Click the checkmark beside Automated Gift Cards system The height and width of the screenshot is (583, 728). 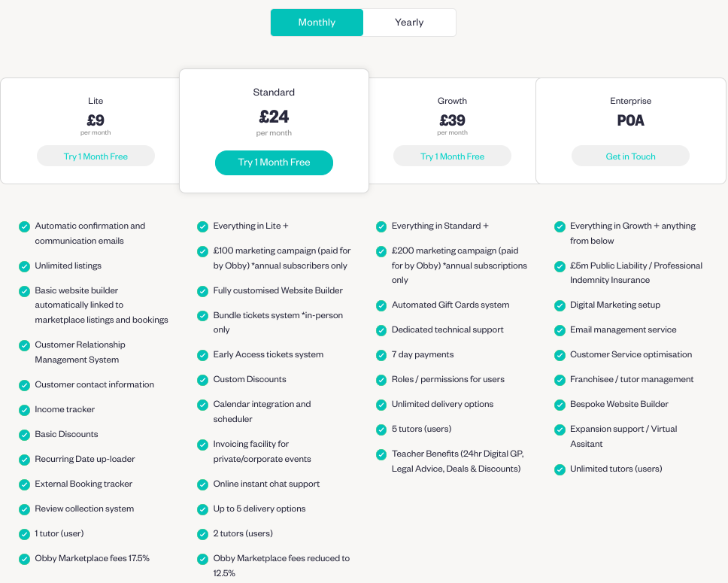coord(381,305)
